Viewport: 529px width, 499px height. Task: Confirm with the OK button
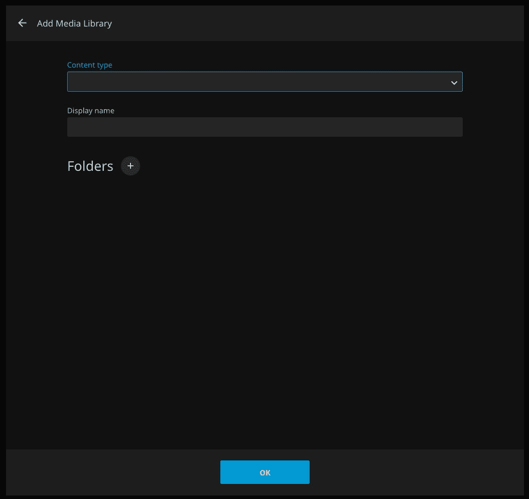(265, 472)
